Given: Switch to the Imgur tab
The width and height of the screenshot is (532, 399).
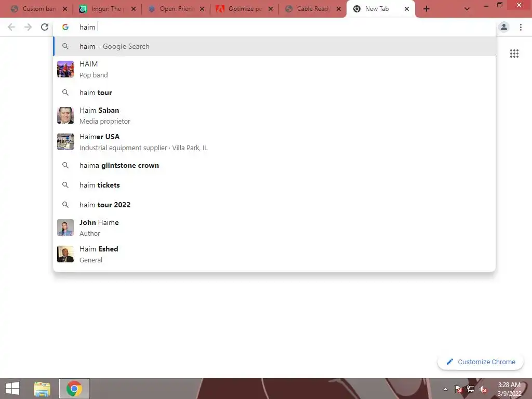Looking at the screenshot, I should [107, 9].
